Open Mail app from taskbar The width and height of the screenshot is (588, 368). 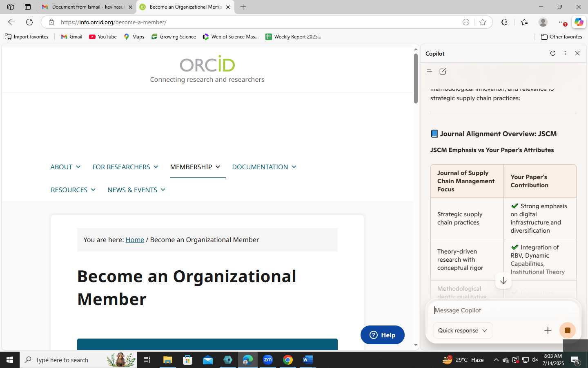[x=208, y=360]
